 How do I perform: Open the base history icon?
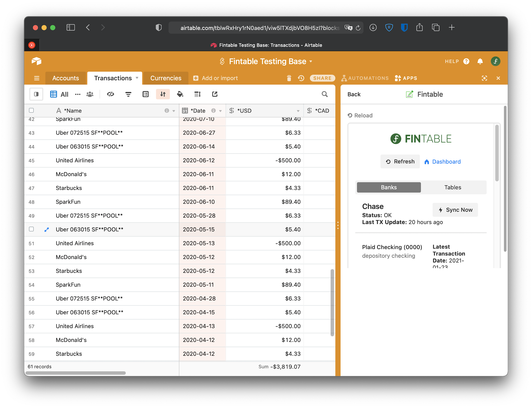point(301,78)
